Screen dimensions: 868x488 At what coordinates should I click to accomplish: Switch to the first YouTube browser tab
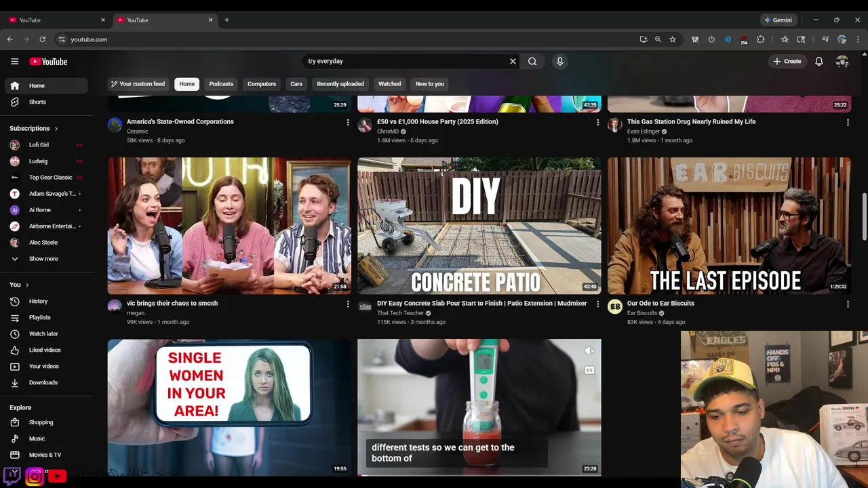tap(56, 20)
